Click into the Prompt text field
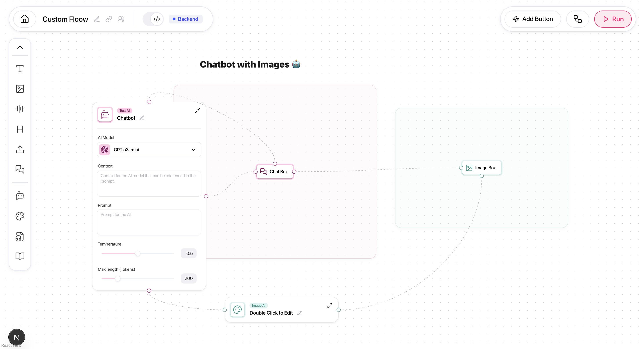 pyautogui.click(x=149, y=222)
